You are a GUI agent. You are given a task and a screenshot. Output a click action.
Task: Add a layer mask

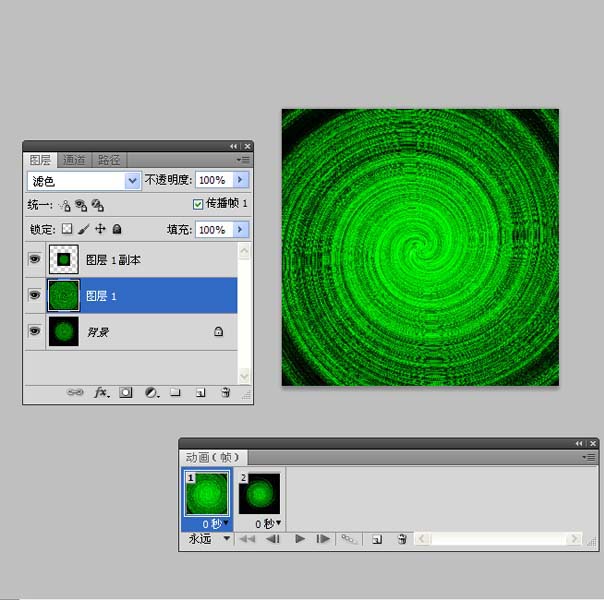(126, 392)
